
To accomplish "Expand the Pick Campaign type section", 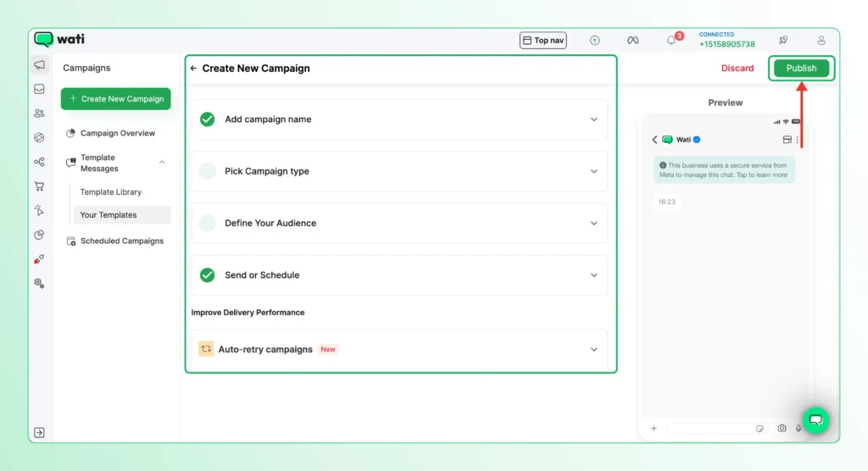I will pyautogui.click(x=593, y=172).
